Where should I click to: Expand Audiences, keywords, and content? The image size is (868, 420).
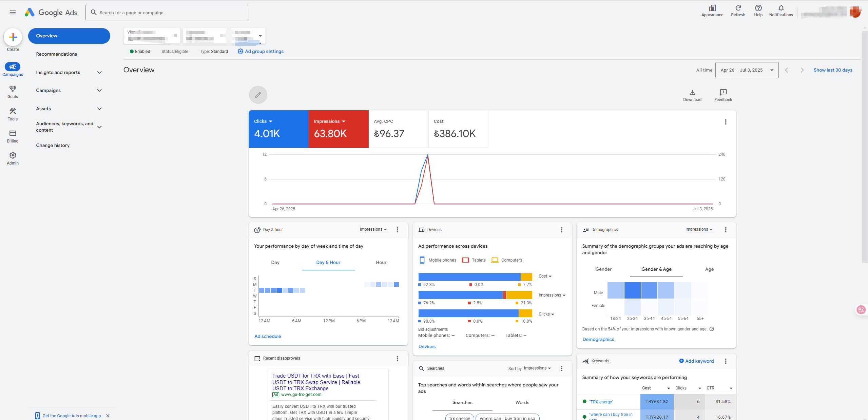coord(99,127)
